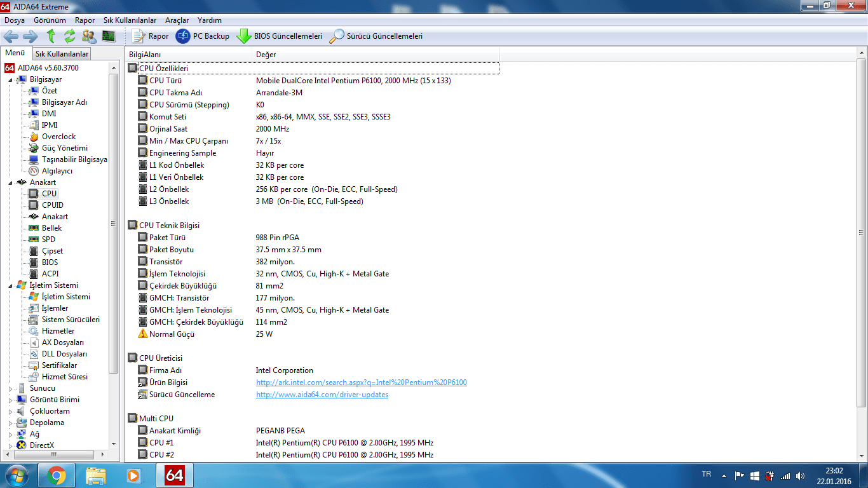Open the BIOS tree item
The width and height of the screenshot is (868, 488).
(50, 262)
